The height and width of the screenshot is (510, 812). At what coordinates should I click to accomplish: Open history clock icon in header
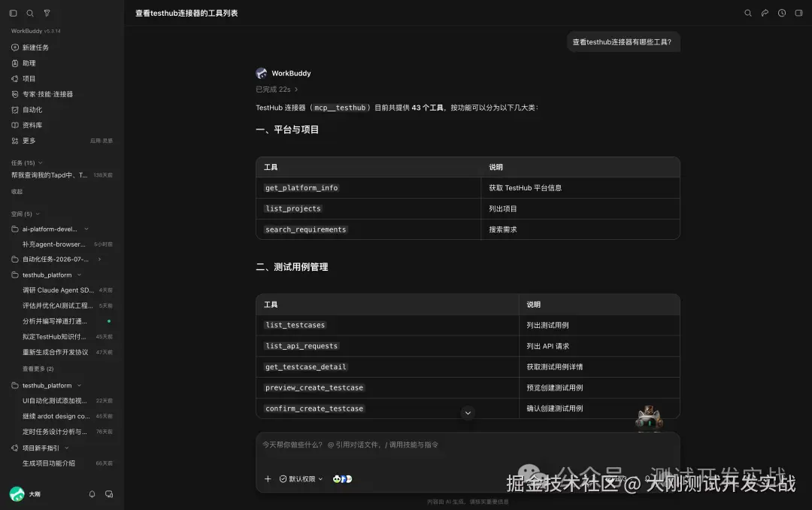coord(782,13)
